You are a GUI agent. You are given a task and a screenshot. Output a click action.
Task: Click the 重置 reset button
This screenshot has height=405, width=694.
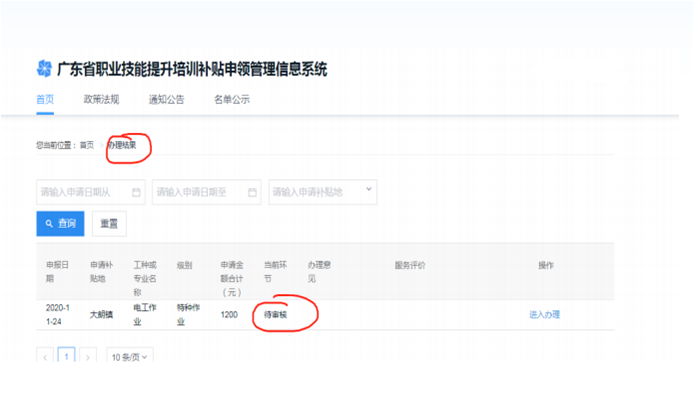point(108,224)
